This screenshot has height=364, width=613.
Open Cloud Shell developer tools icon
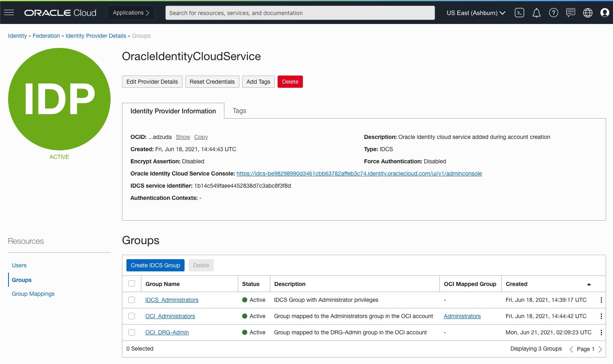tap(520, 13)
